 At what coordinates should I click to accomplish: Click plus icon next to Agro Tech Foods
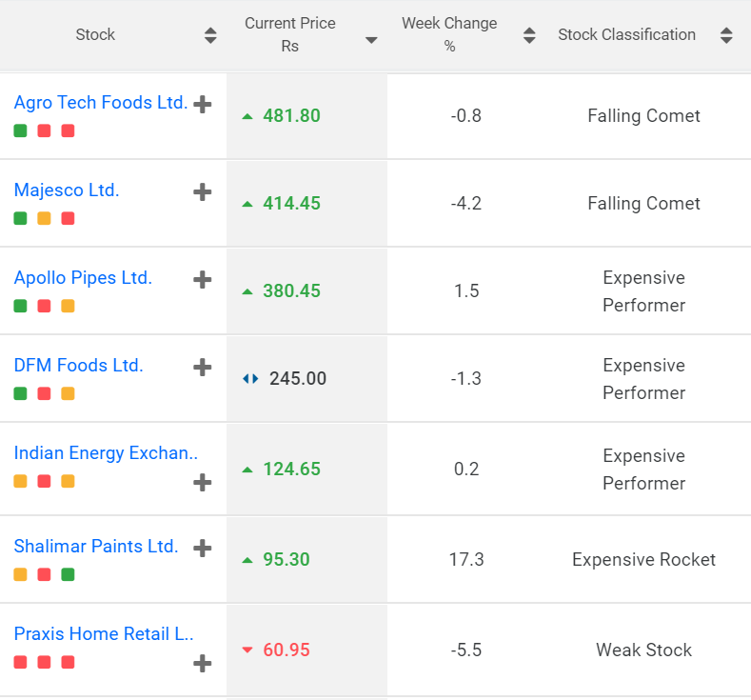tap(202, 105)
